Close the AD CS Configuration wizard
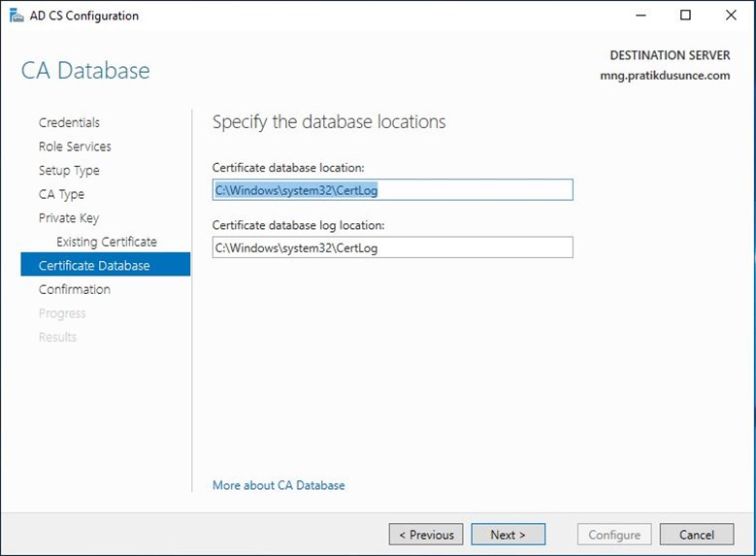This screenshot has height=556, width=756. pos(731,16)
